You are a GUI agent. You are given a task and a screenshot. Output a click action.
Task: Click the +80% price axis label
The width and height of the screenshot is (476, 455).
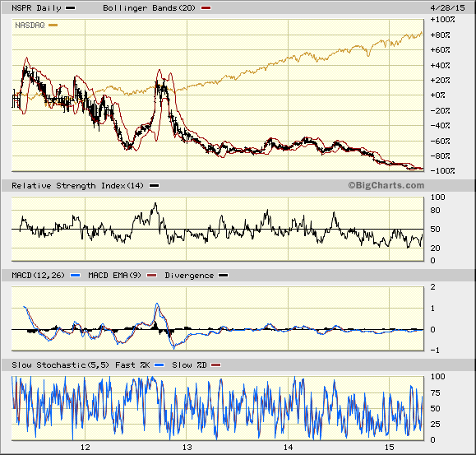pos(440,35)
